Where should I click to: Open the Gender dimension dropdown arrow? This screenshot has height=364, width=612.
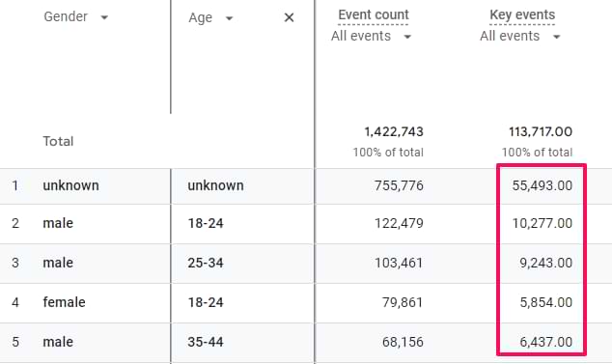104,17
